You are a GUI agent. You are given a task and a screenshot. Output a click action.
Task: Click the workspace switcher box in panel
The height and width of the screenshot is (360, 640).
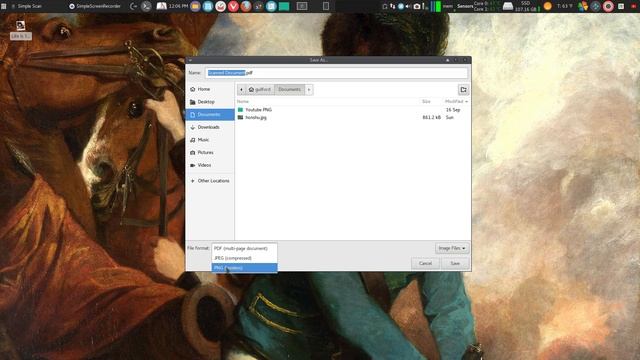pyautogui.click(x=302, y=6)
